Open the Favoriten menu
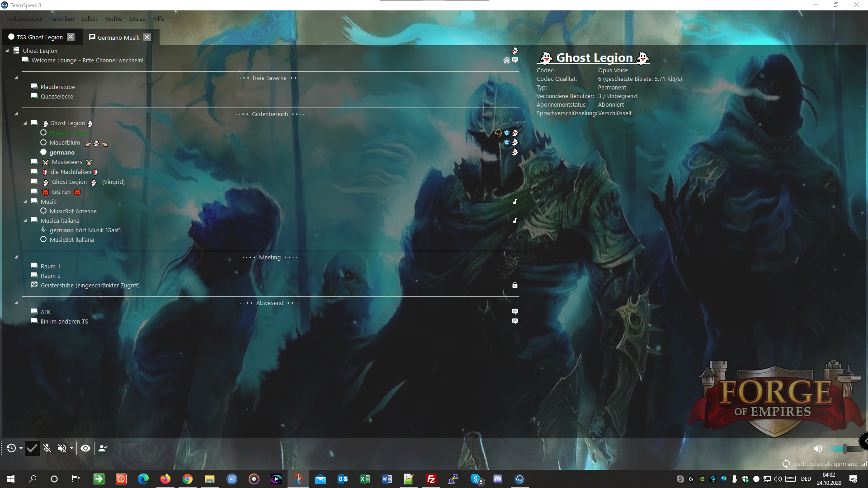The width and height of the screenshot is (868, 488). pos(62,19)
